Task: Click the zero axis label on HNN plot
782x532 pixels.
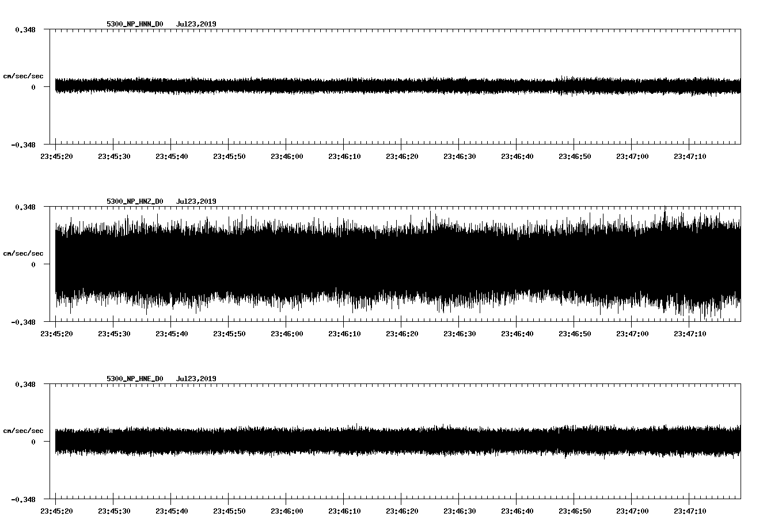Action: click(33, 88)
